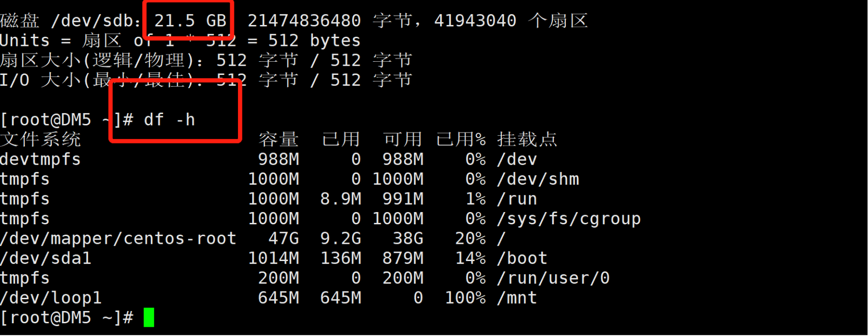868x336 pixels.
Task: Click the '136M' used value
Action: click(x=341, y=259)
